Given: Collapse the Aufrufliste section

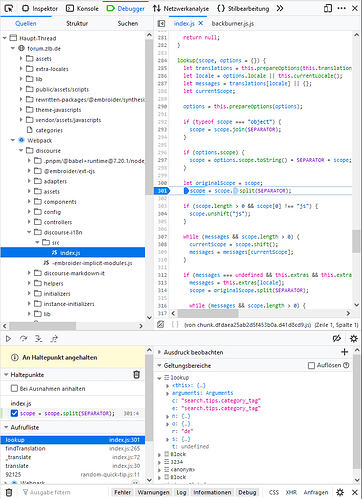Looking at the screenshot, I should 6,427.
